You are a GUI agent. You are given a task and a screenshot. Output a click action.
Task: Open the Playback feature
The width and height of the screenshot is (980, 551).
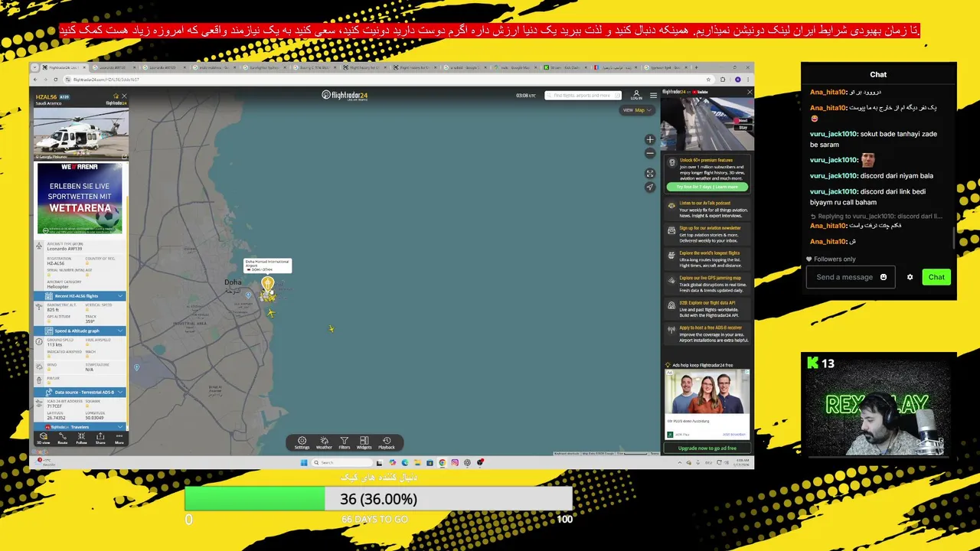387,443
